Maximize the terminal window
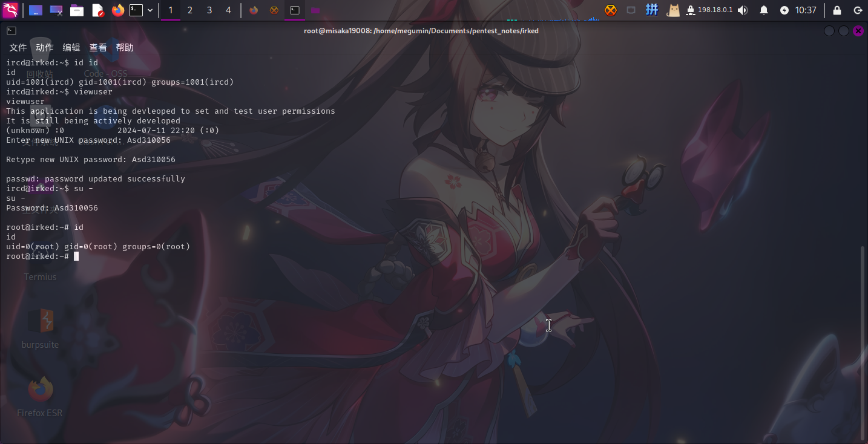The height and width of the screenshot is (444, 868). [844, 31]
